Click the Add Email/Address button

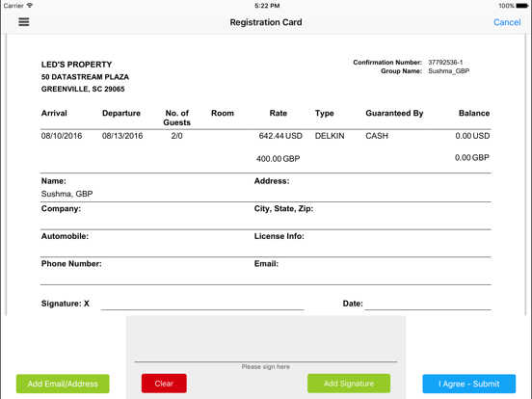pos(63,384)
